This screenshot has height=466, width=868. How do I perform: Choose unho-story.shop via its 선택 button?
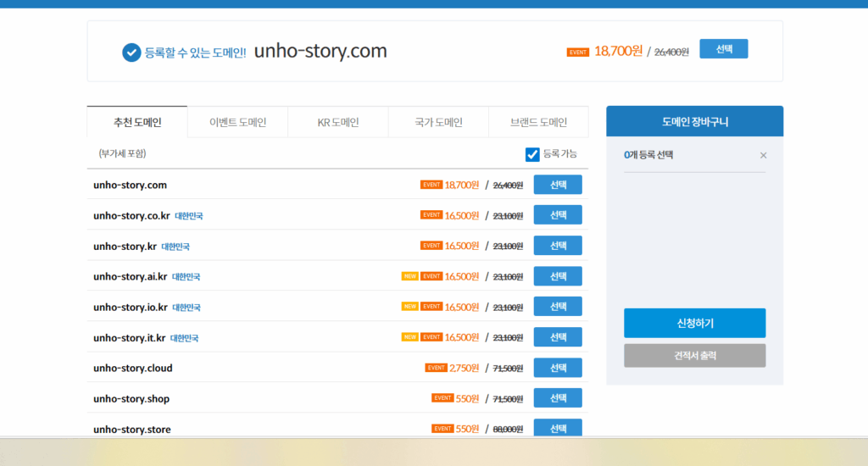pyautogui.click(x=558, y=398)
